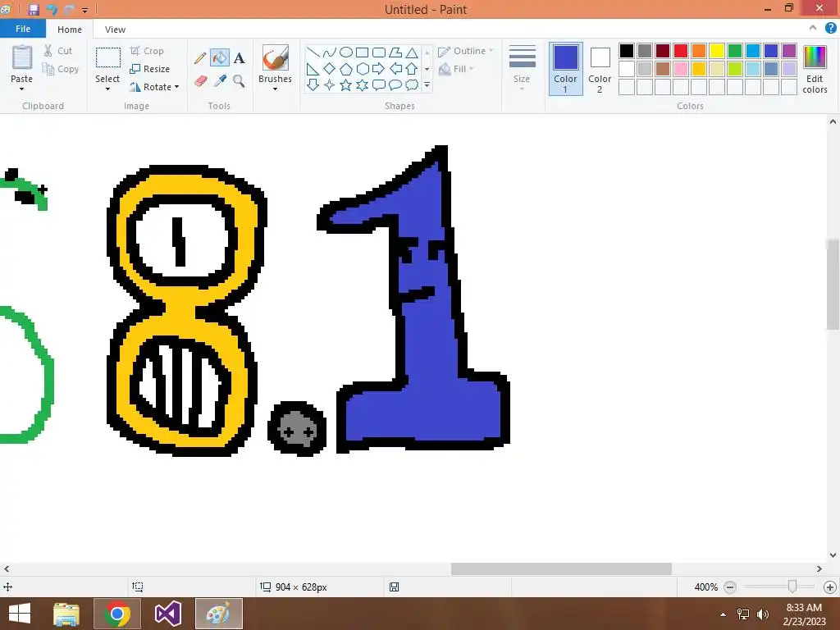Expand the Rotate dropdown menu
This screenshot has width=840, height=630.
177,87
